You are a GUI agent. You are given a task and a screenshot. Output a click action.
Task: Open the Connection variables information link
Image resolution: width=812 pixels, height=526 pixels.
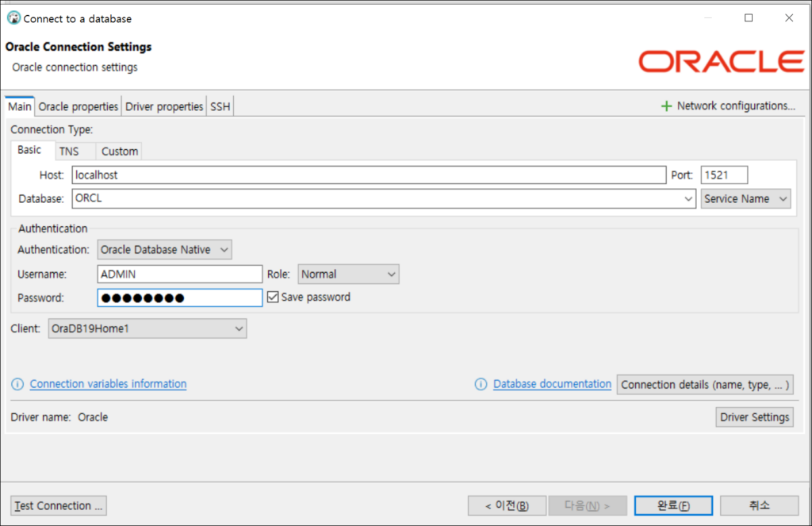[108, 384]
